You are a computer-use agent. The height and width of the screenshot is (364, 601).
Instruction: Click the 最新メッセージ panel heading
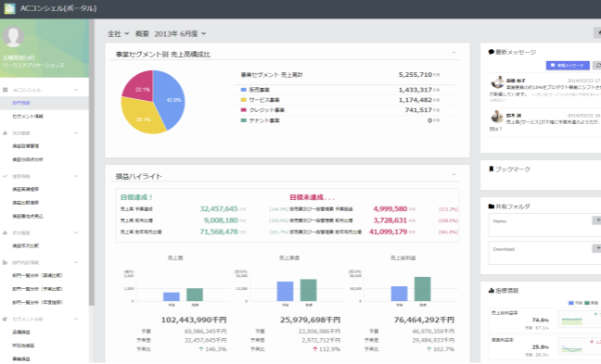516,52
